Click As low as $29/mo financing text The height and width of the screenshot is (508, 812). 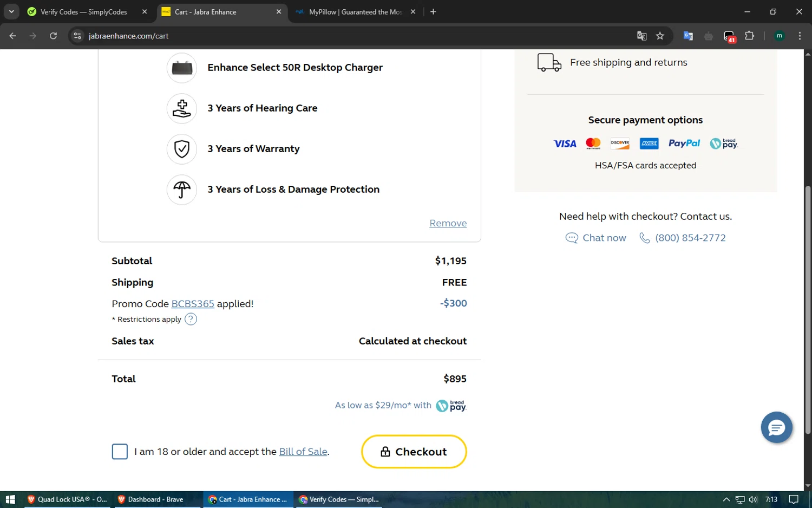pyautogui.click(x=383, y=405)
